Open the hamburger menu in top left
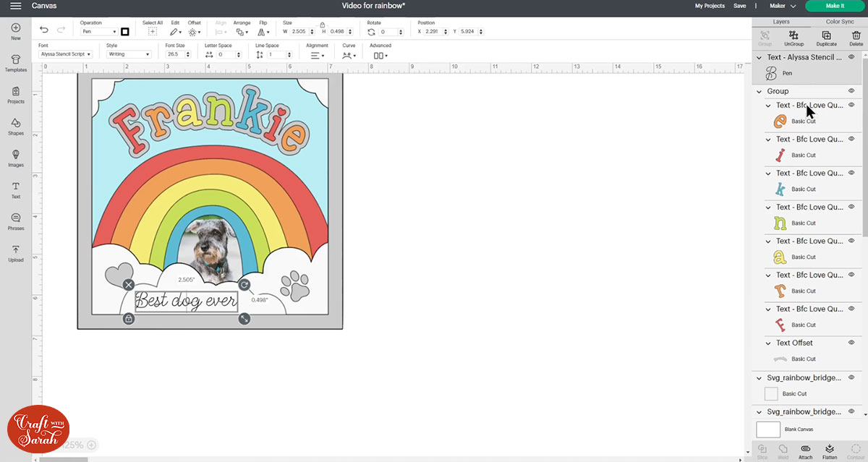The image size is (868, 462). [15, 6]
